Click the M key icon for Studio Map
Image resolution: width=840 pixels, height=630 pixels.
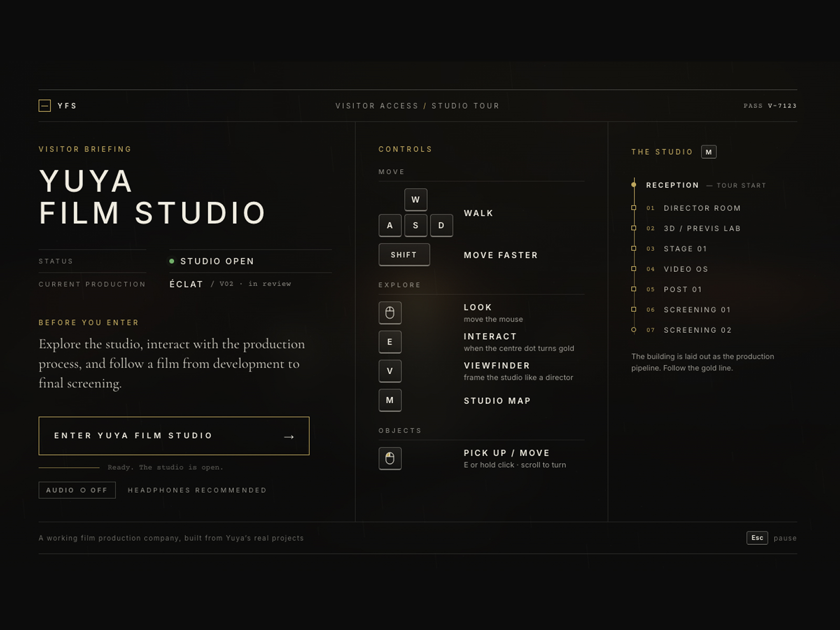pyautogui.click(x=390, y=400)
